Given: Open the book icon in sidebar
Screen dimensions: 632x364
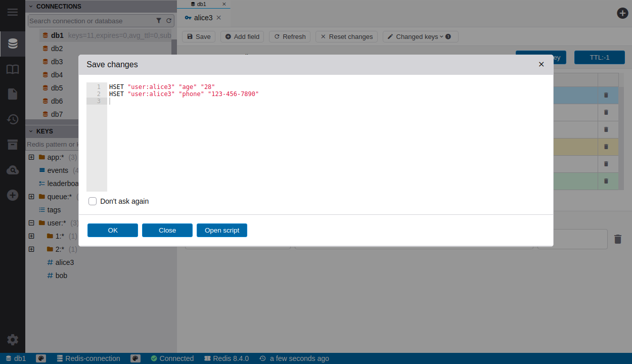Looking at the screenshot, I should [13, 69].
